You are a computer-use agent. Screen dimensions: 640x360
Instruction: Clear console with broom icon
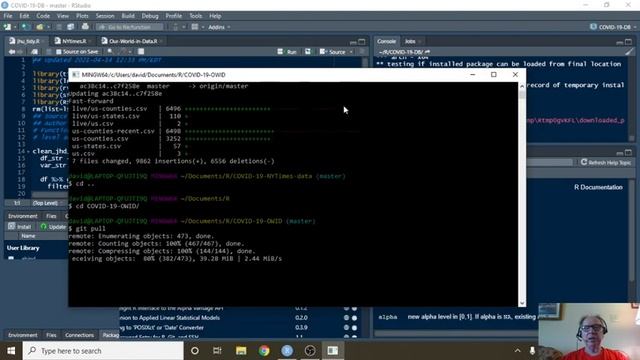pos(629,52)
